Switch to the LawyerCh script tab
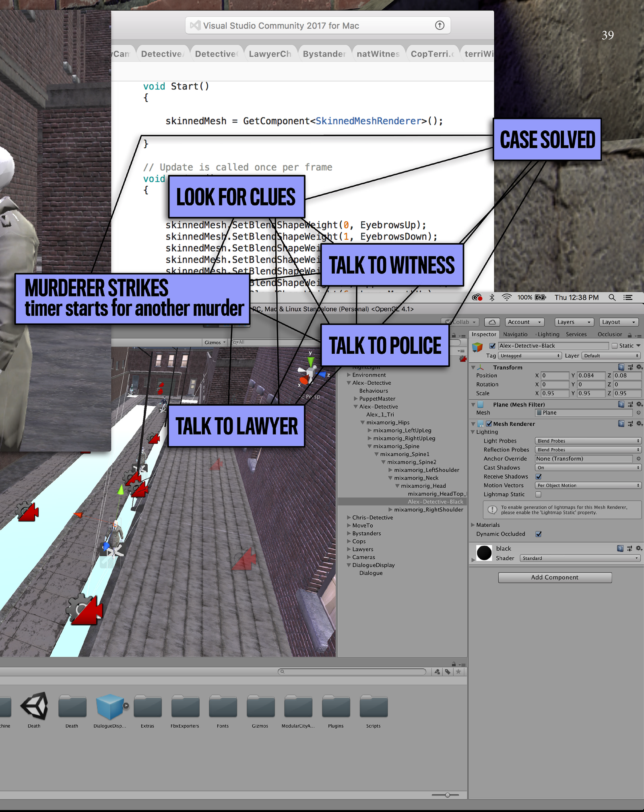 270,54
